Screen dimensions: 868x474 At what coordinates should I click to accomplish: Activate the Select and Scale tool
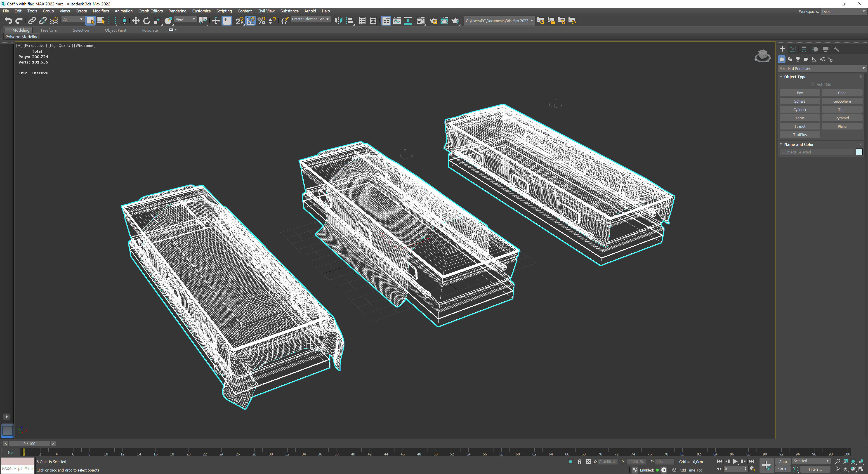[x=157, y=21]
